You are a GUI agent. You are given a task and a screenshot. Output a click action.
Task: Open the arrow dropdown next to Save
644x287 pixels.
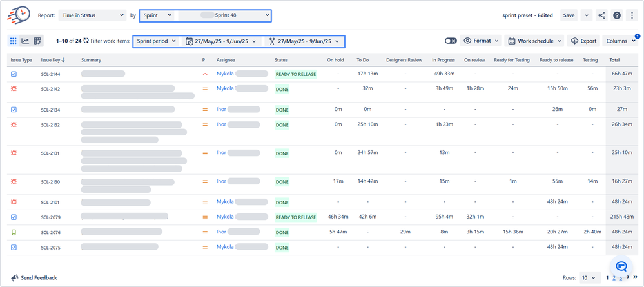pos(586,15)
